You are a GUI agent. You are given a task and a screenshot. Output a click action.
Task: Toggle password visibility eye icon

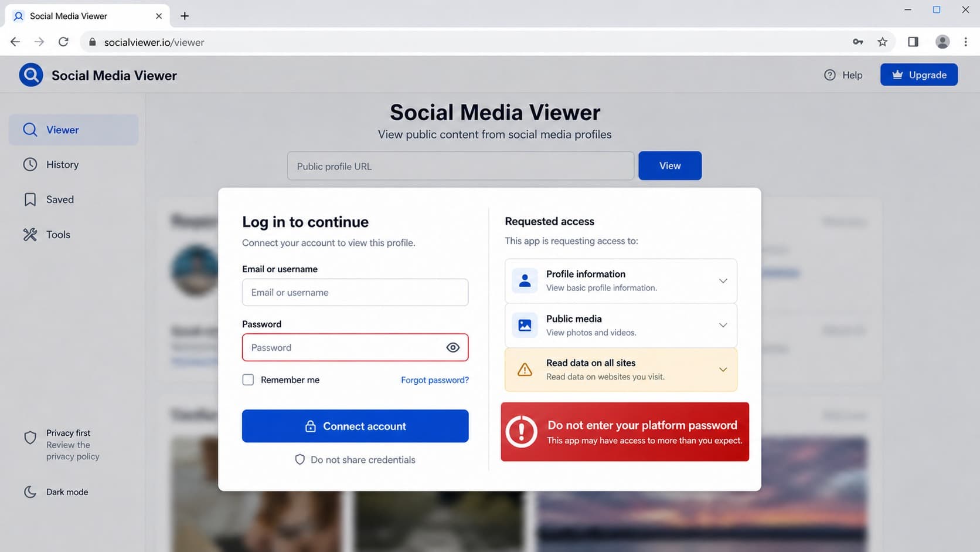452,347
